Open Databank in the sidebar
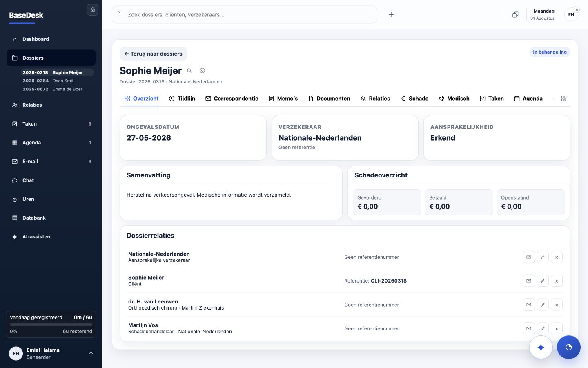Screen dimensions: 588x368 click(x=51, y=218)
